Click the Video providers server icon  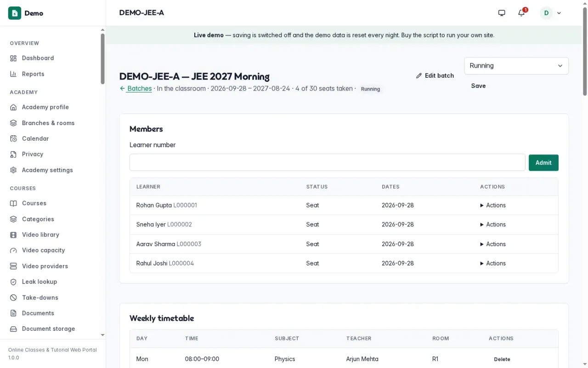13,266
